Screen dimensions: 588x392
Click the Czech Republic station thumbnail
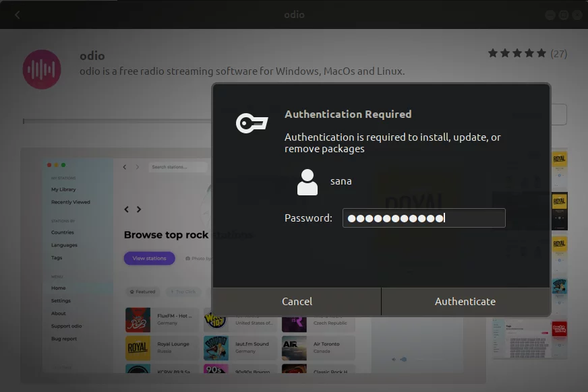click(294, 324)
